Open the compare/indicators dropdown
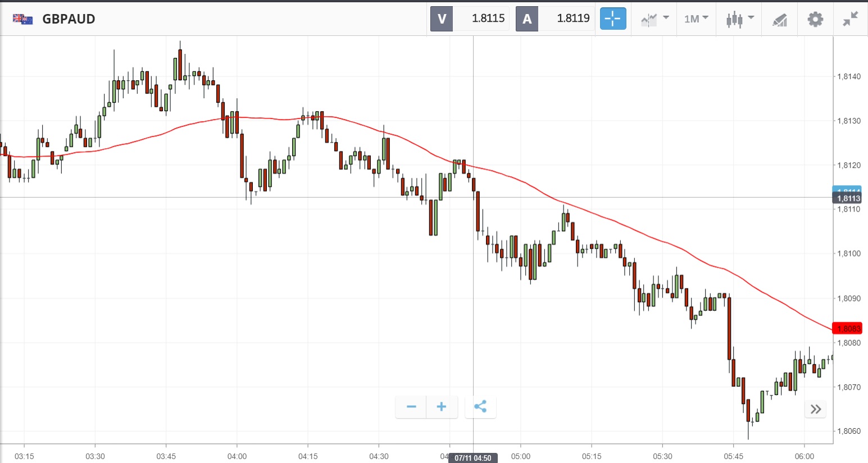This screenshot has width=868, height=463. 655,19
